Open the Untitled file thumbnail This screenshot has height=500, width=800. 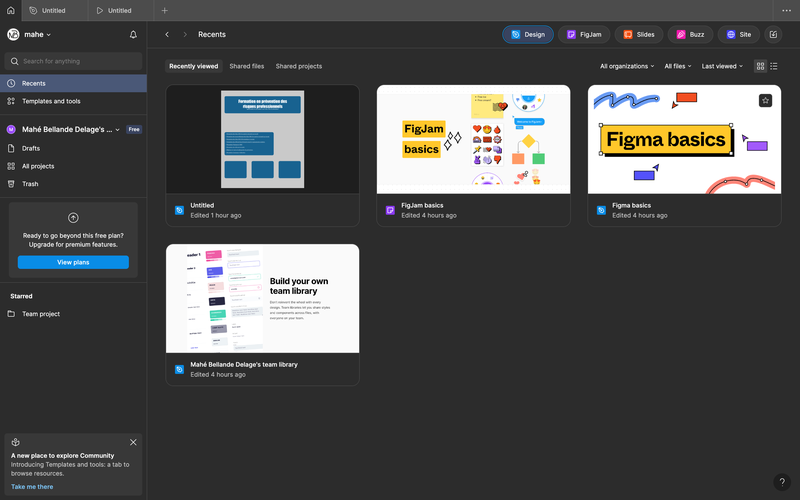point(262,139)
